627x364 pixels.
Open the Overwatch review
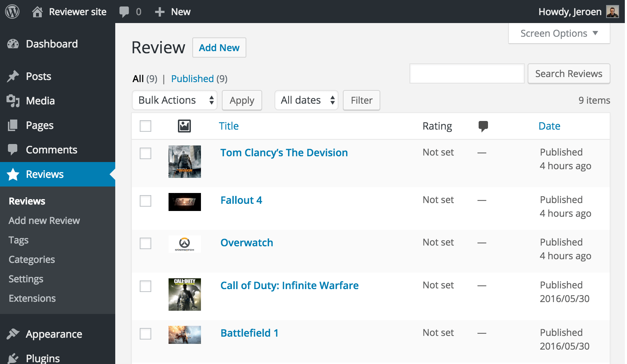(247, 243)
